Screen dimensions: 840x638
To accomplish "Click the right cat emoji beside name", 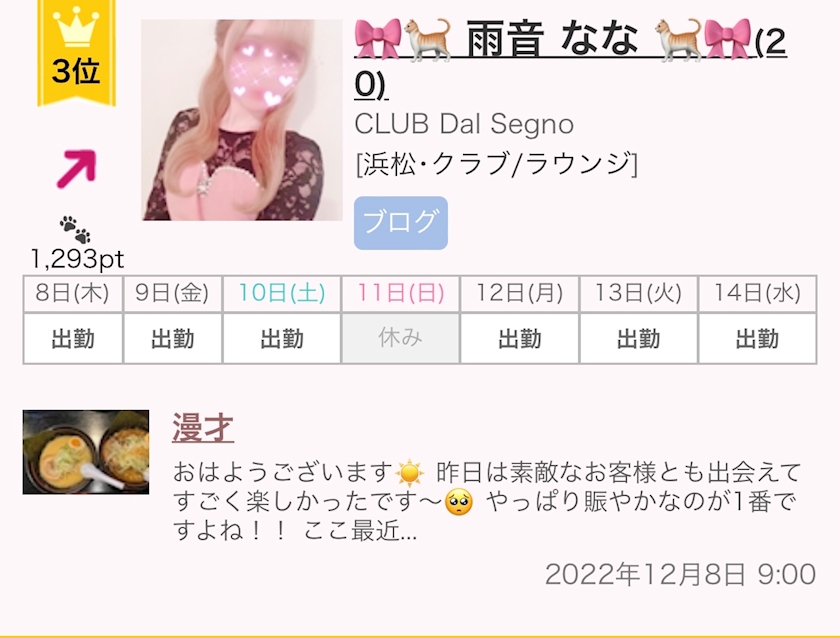I will coord(679,39).
